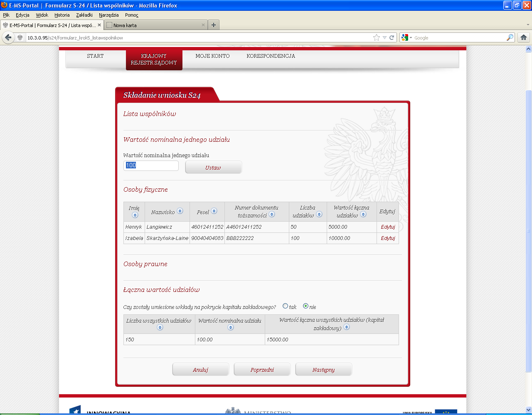
Task: Open the Pomoc menu
Action: pyautogui.click(x=131, y=15)
